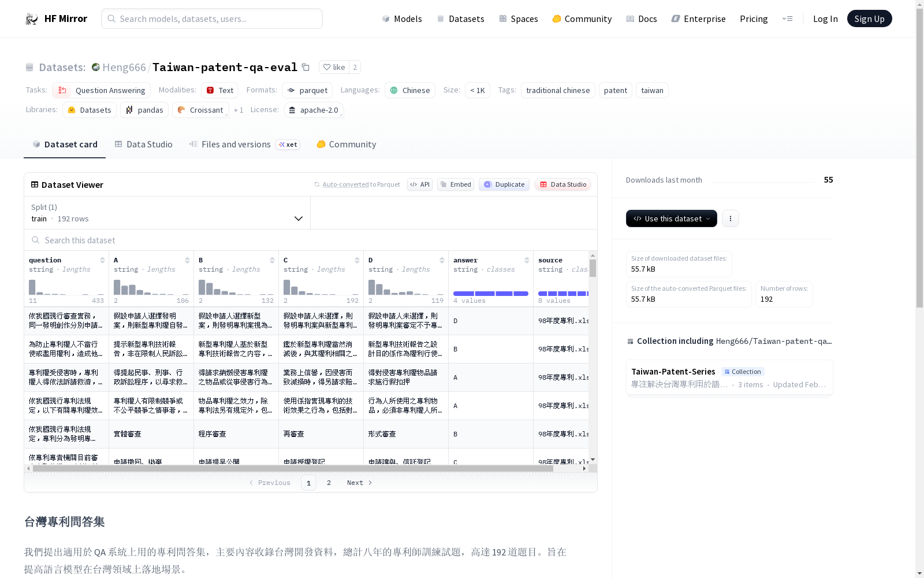Sort column D using its sort arrows
The image size is (924, 578).
442,260
